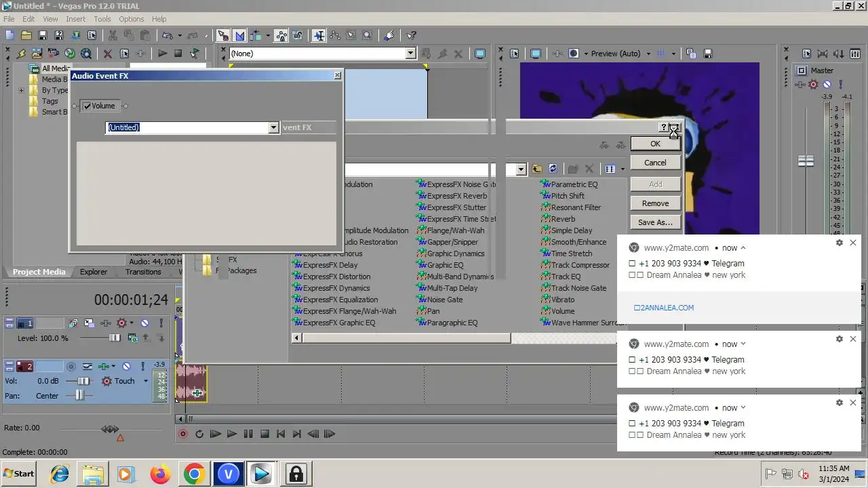868x488 pixels.
Task: Save the project with the floppy icon
Action: pyautogui.click(x=43, y=35)
